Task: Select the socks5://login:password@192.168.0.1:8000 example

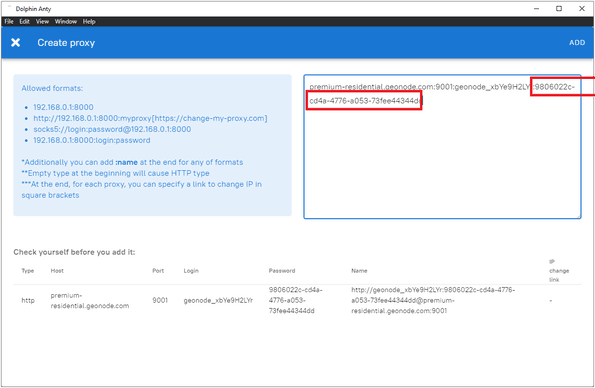Action: [112, 129]
